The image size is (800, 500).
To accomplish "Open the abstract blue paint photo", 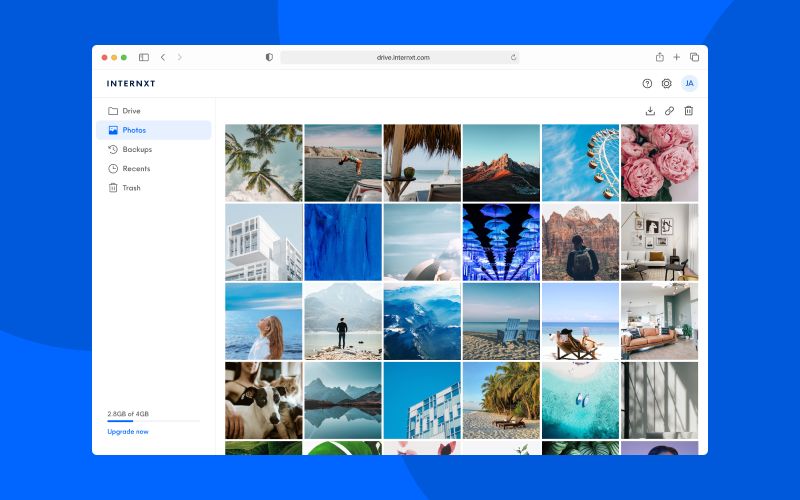I will coord(343,242).
